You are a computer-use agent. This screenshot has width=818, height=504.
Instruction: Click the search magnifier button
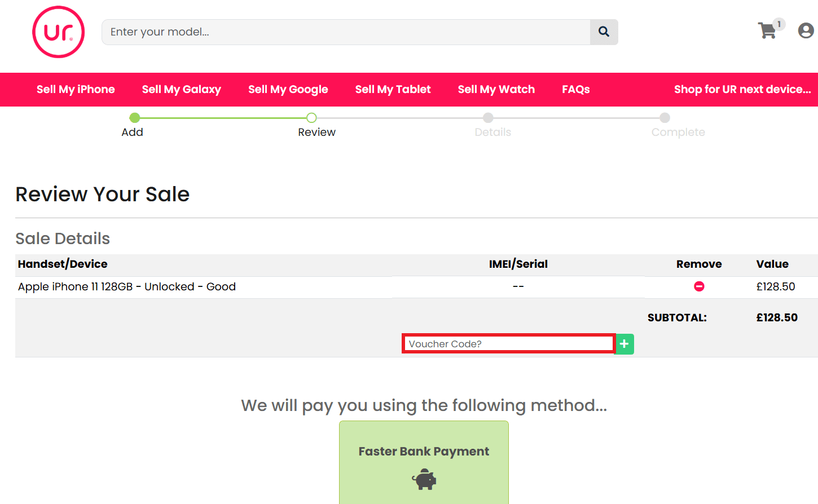pyautogui.click(x=604, y=32)
